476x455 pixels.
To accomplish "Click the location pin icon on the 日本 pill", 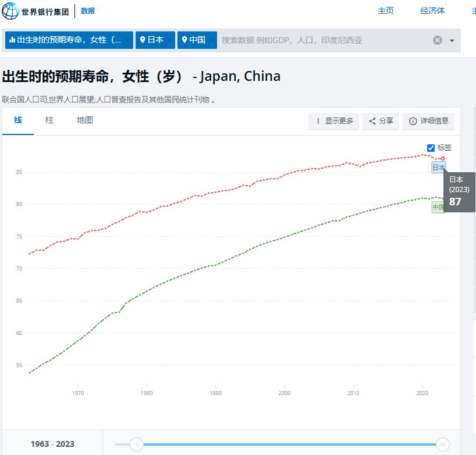I will pyautogui.click(x=142, y=40).
